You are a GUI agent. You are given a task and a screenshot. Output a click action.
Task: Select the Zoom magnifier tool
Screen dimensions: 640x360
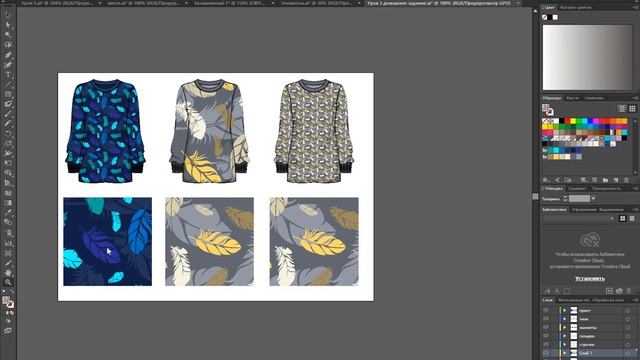point(8,282)
